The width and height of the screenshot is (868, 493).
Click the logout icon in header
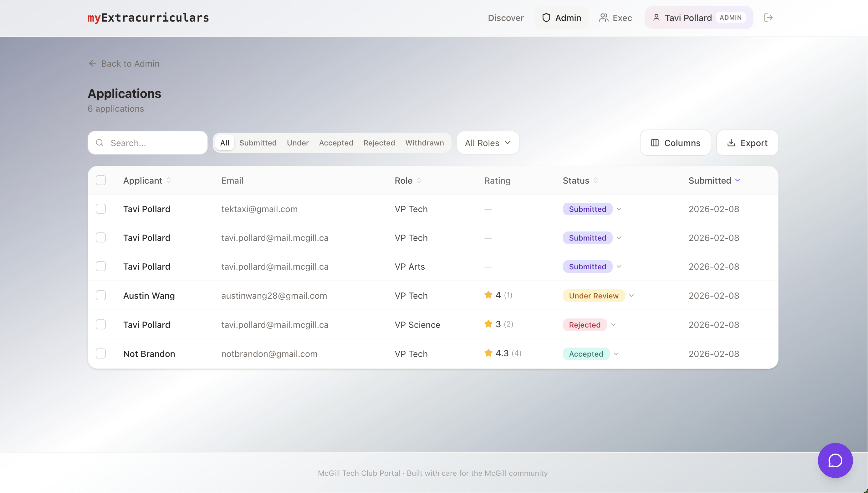coord(768,18)
